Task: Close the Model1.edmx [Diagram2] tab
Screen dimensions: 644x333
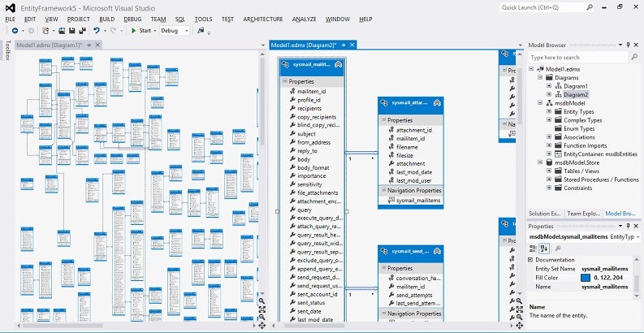Action: [352, 45]
